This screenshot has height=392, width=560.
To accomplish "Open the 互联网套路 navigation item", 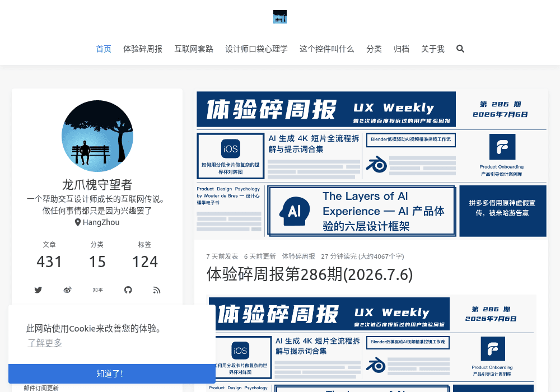I will [194, 49].
